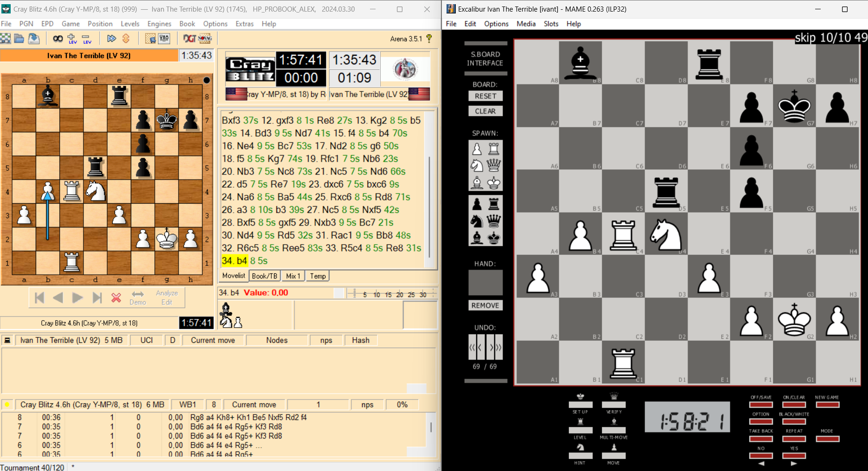Select the Movelist tab
This screenshot has height=471, width=868.
234,276
